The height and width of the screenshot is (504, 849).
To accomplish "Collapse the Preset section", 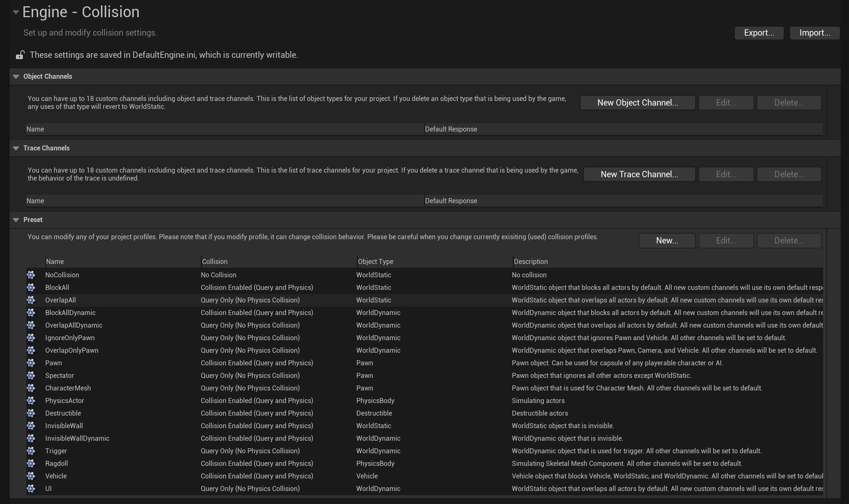I will (16, 220).
